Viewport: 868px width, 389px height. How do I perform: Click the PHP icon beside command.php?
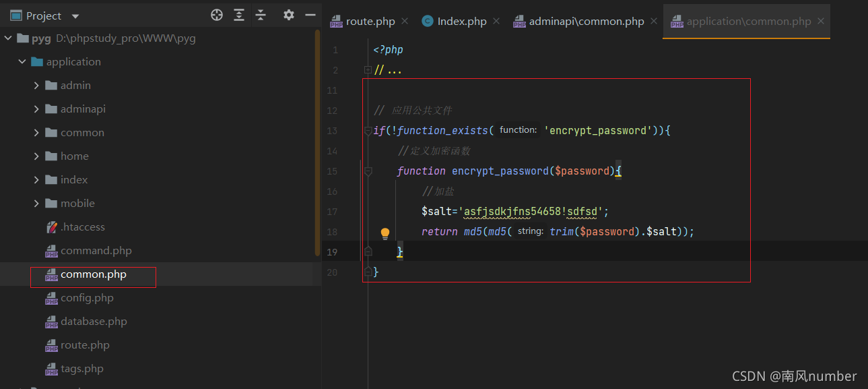tap(51, 251)
